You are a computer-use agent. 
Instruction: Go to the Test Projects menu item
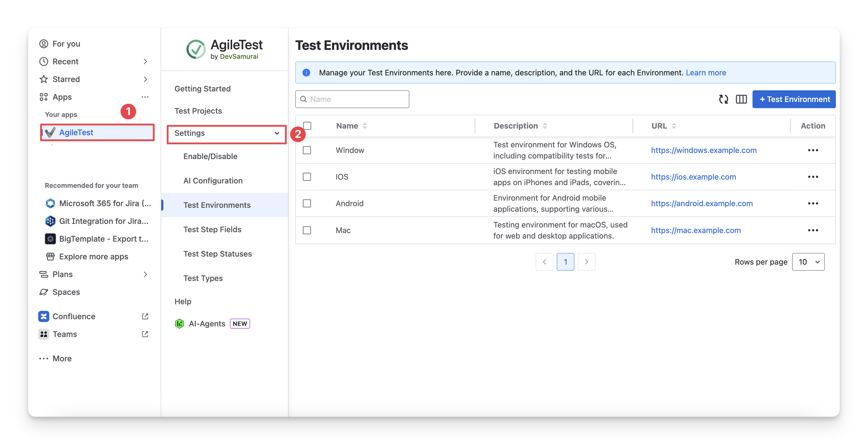(x=198, y=111)
